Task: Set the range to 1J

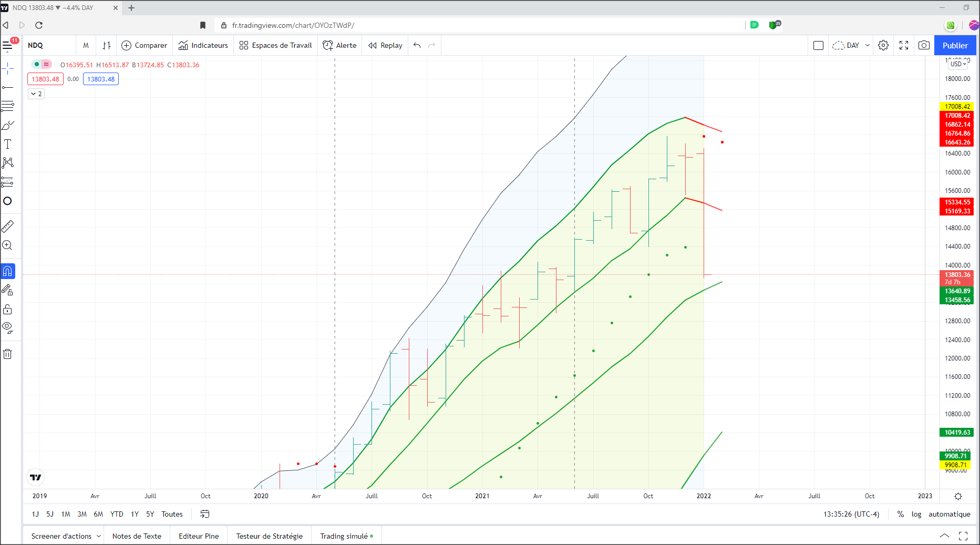Action: coord(35,514)
